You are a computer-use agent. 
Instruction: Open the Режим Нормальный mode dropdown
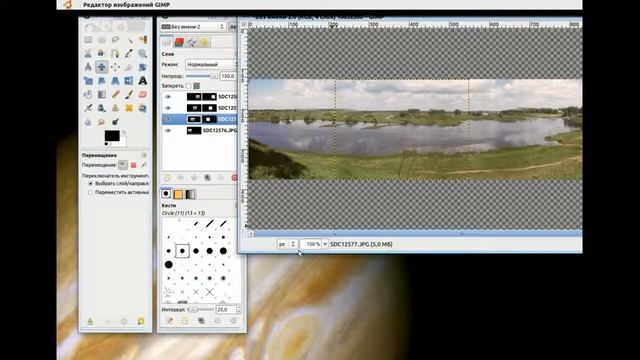tap(211, 64)
